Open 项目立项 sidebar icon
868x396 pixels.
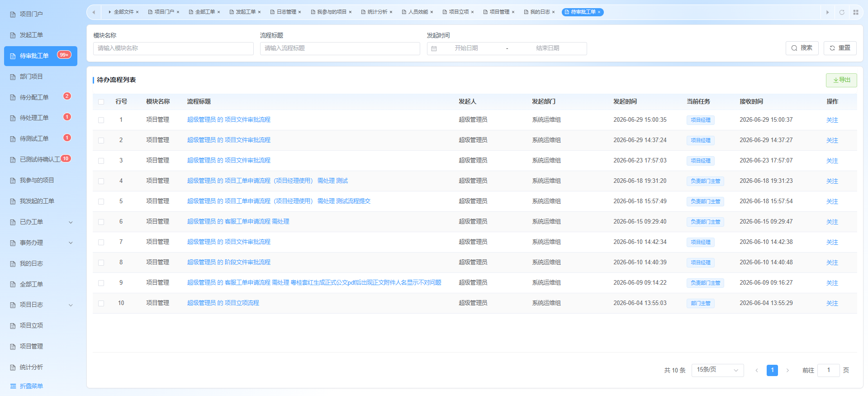pos(13,326)
